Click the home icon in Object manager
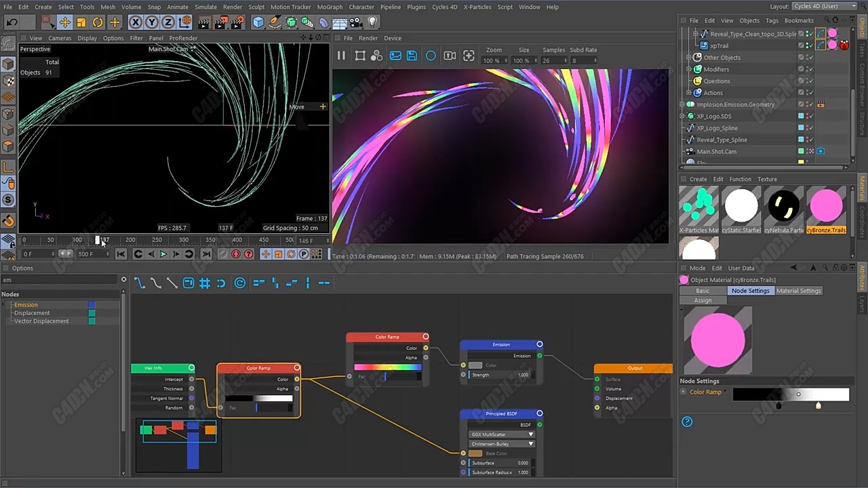The height and width of the screenshot is (488, 868). coord(835,20)
